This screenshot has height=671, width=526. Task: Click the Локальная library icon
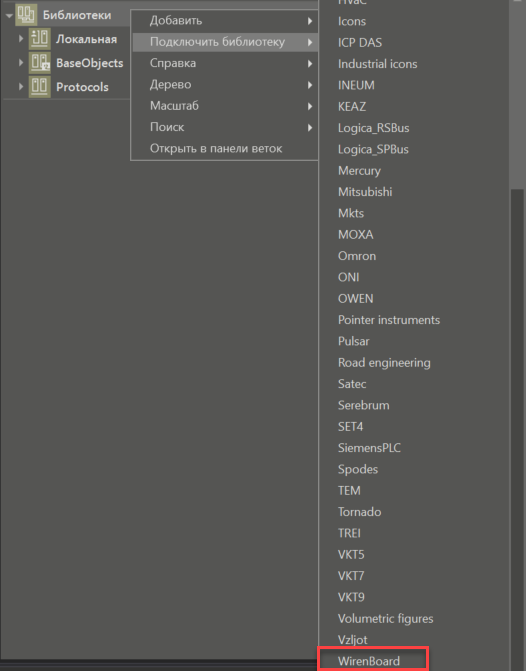point(40,39)
